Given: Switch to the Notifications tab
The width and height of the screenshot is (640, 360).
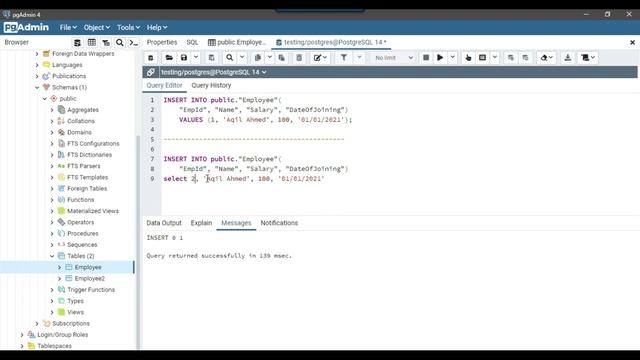Looking at the screenshot, I should (x=279, y=223).
